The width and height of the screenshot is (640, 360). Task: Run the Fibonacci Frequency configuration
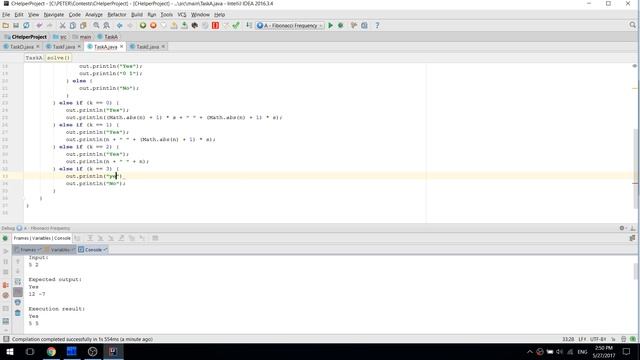(331, 25)
